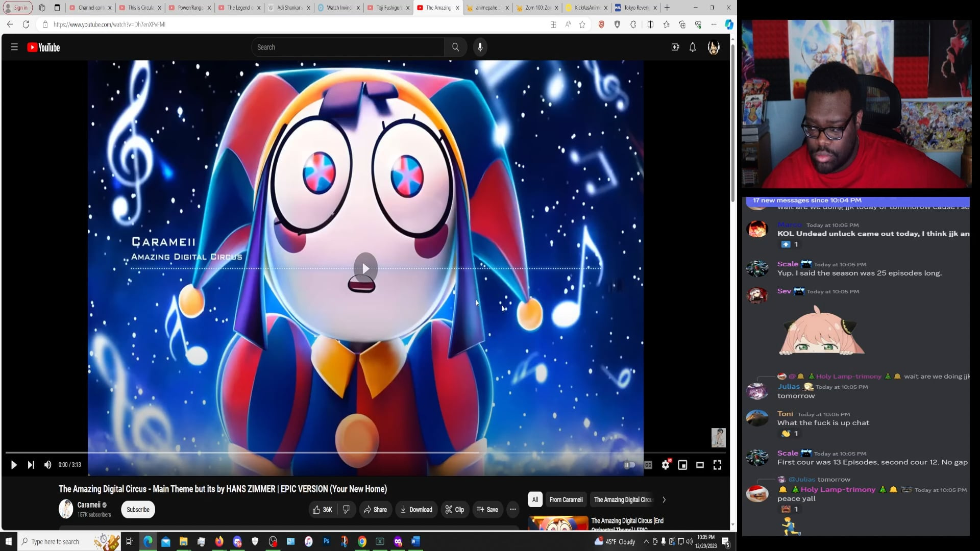Seek on the video progress bar

[x=365, y=453]
